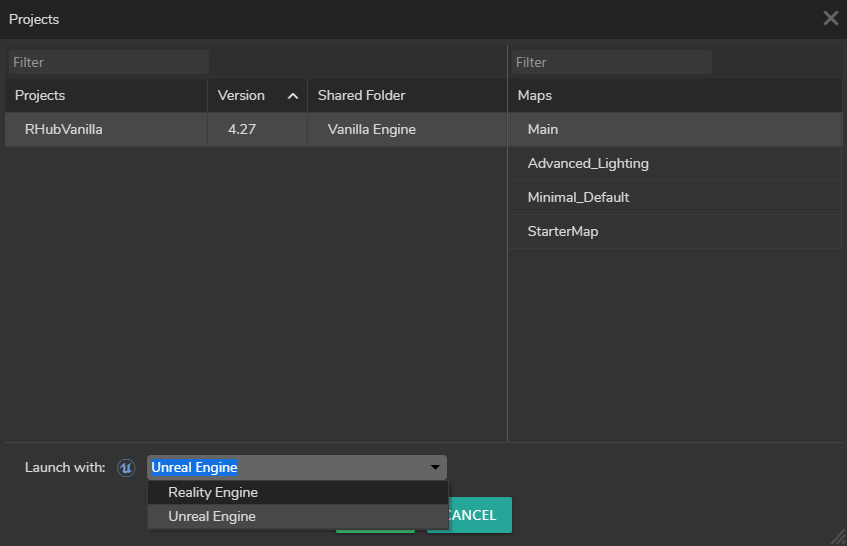Click the Maps column header

click(675, 96)
